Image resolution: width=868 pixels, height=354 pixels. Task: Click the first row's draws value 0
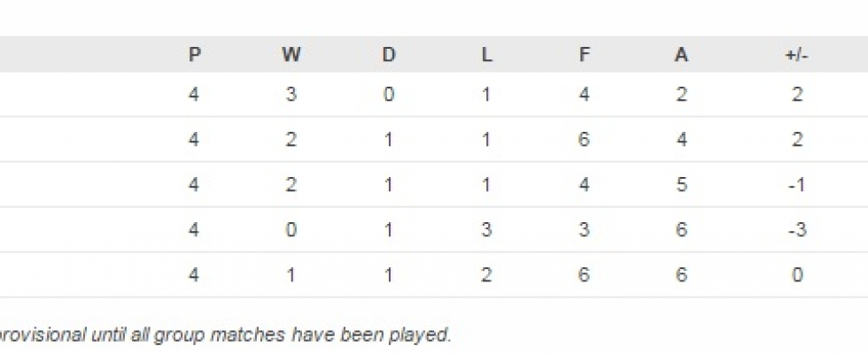[x=389, y=95]
